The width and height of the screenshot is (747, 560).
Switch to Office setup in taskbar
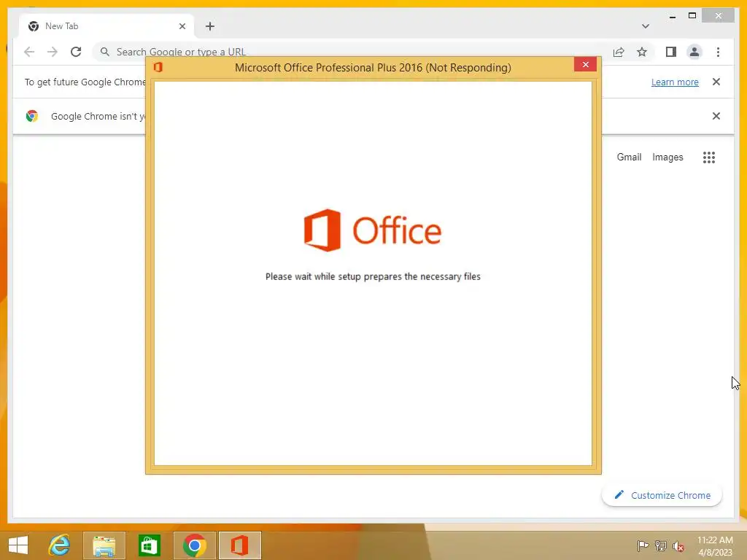tap(239, 545)
